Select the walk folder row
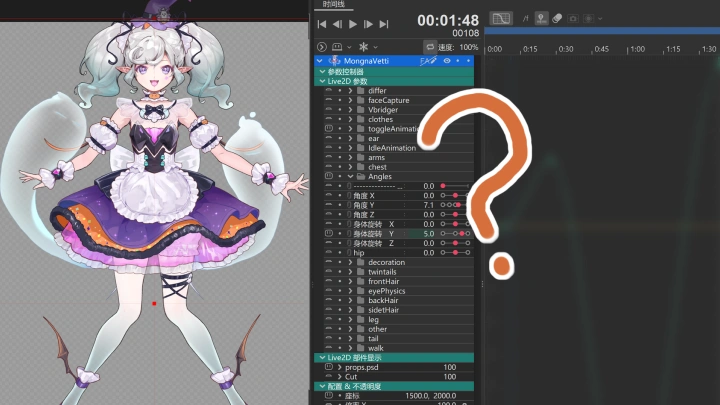 click(399, 348)
